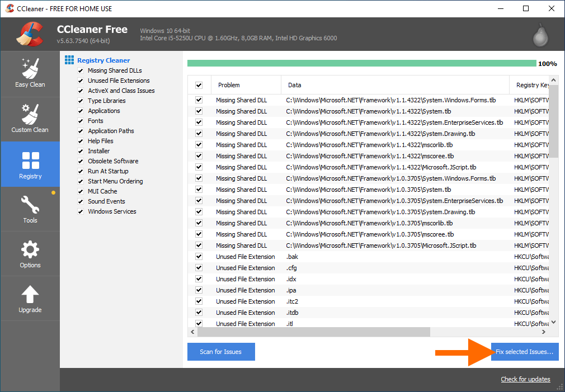Click the vertical scrollbar up arrow
The width and height of the screenshot is (565, 392).
554,81
